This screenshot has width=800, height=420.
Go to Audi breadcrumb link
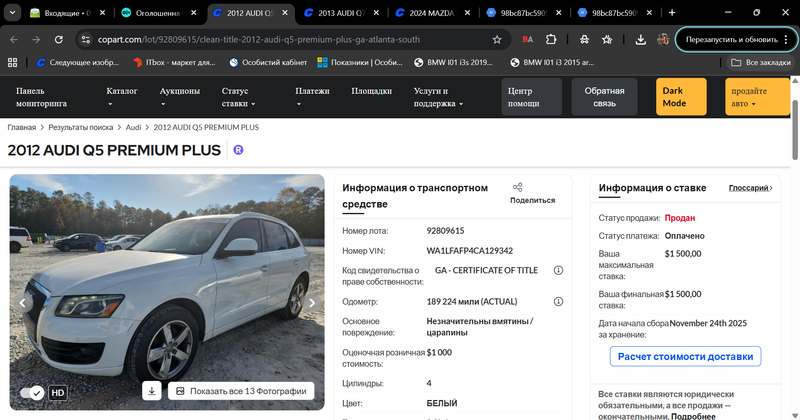pos(133,127)
